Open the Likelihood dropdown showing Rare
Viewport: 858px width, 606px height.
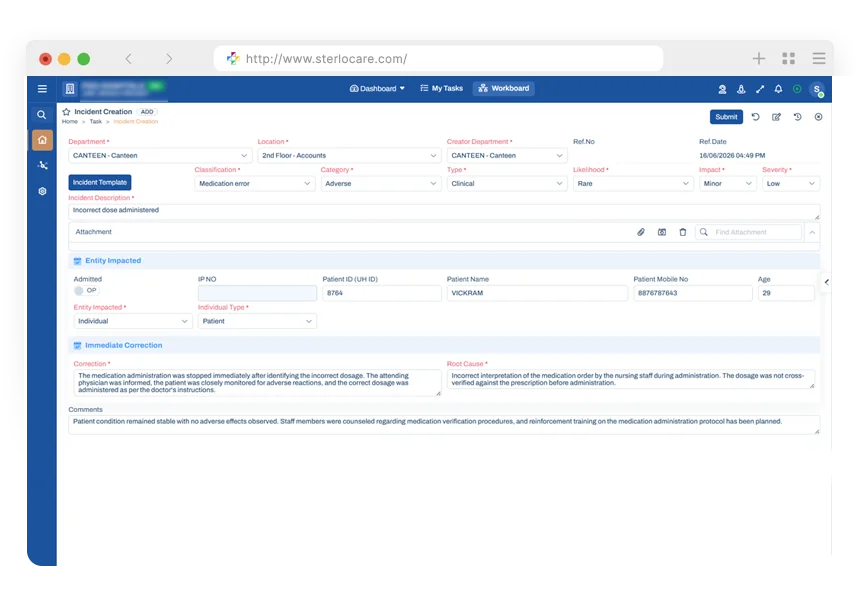coord(633,184)
